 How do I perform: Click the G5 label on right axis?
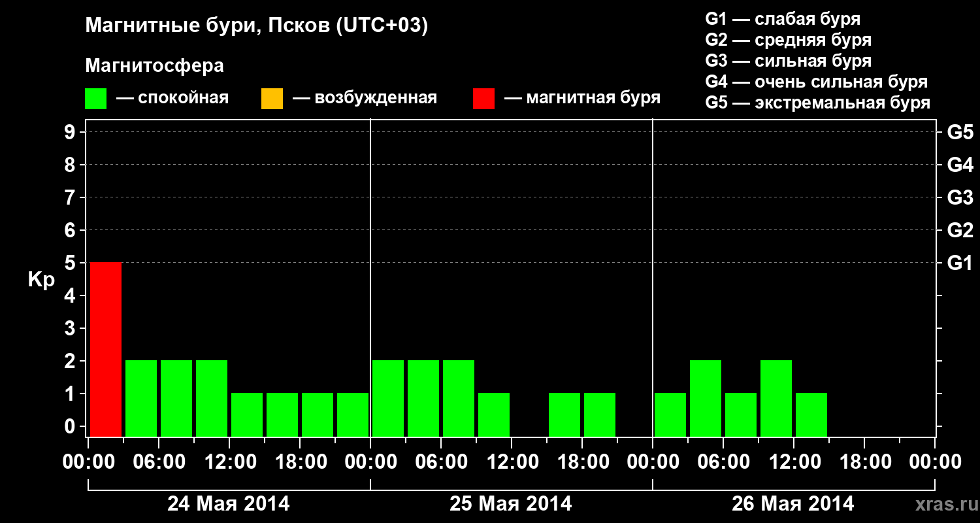point(960,132)
